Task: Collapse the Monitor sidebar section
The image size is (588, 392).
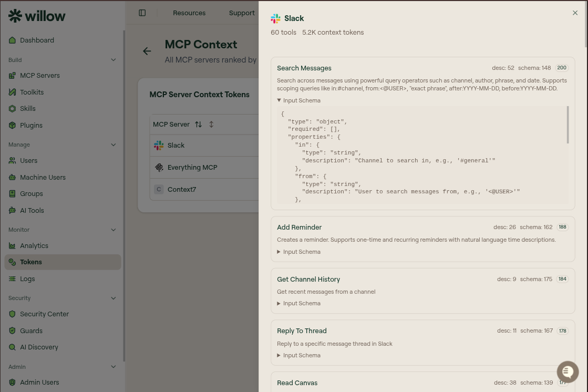Action: coord(114,230)
